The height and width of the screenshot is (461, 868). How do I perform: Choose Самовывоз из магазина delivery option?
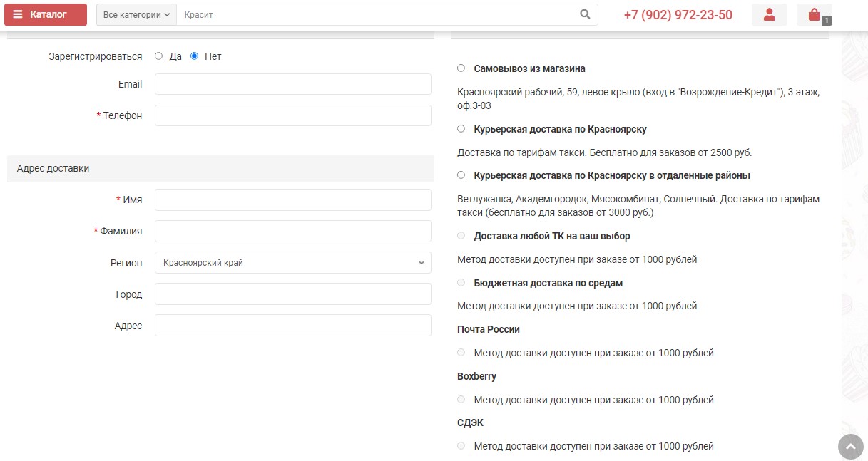click(461, 68)
